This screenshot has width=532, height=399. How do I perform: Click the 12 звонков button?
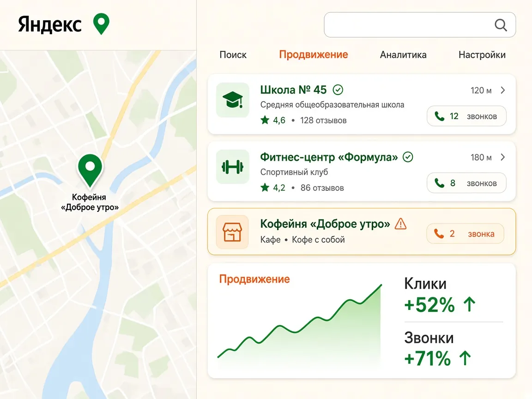click(x=466, y=116)
